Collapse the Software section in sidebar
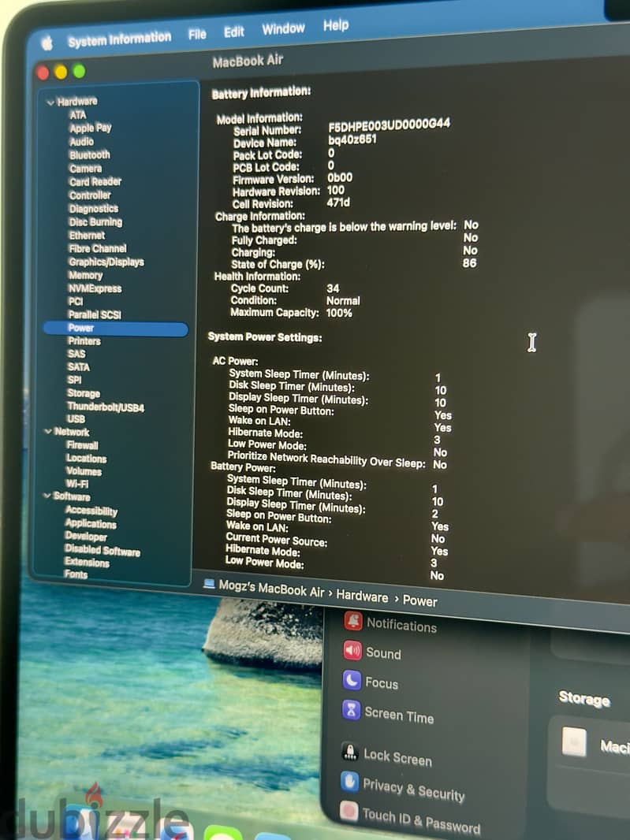Image resolution: width=630 pixels, height=840 pixels. (x=47, y=496)
